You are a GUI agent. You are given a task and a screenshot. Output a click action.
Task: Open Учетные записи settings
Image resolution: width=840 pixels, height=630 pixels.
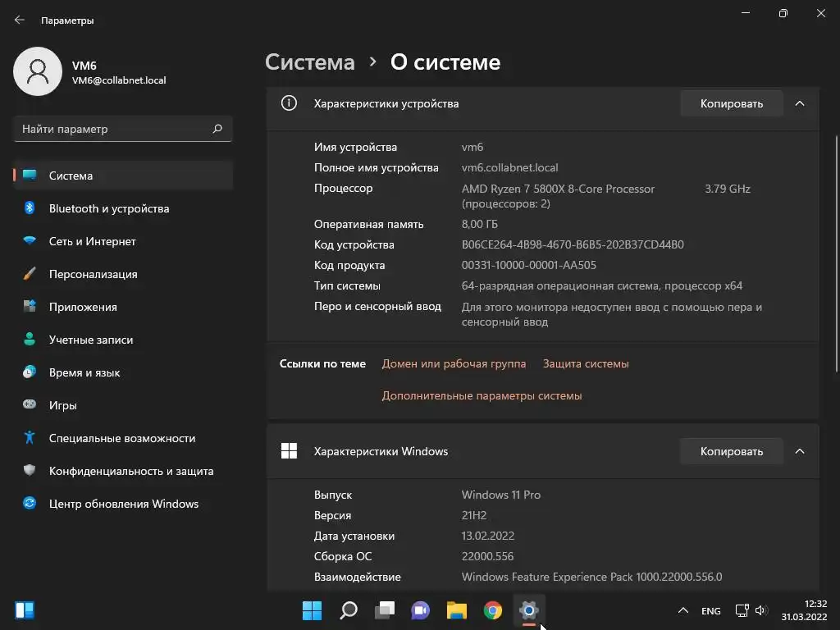pos(123,339)
